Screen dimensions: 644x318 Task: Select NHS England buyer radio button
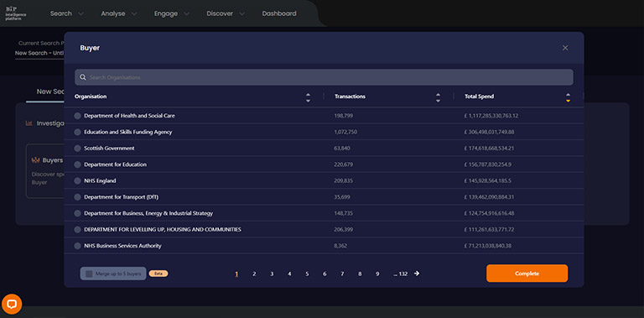click(77, 180)
